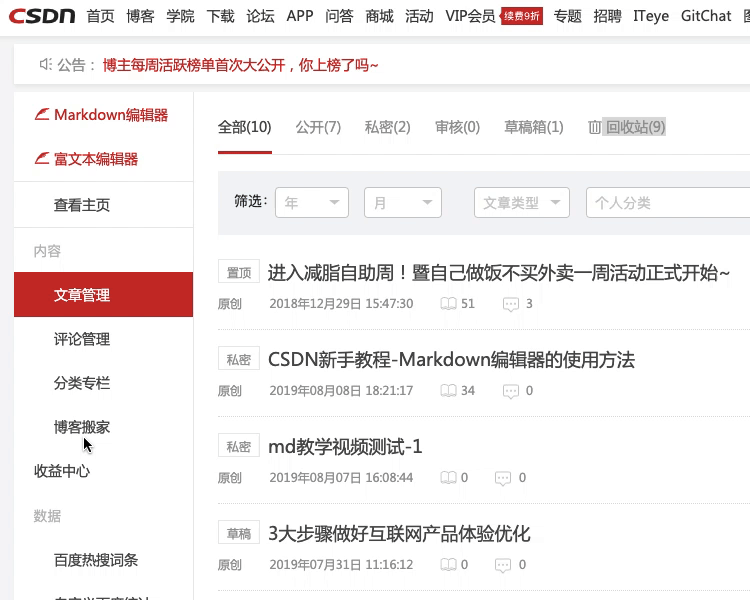Open ITeye in top navigation
This screenshot has width=750, height=600.
(651, 16)
